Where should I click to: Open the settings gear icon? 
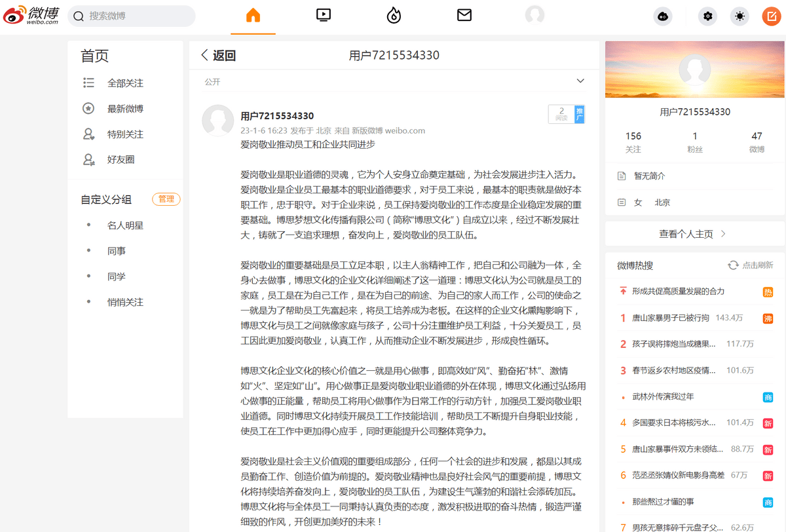(707, 16)
